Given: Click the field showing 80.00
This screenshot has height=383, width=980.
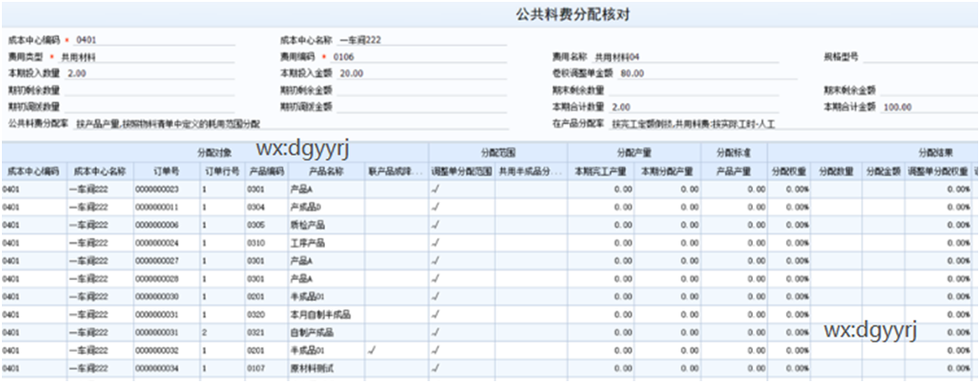Looking at the screenshot, I should [x=708, y=74].
